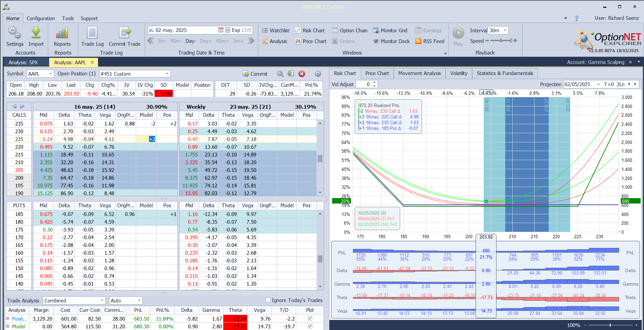This screenshot has height=330, width=644.
Task: Open the RSS Feed window
Action: click(x=430, y=41)
